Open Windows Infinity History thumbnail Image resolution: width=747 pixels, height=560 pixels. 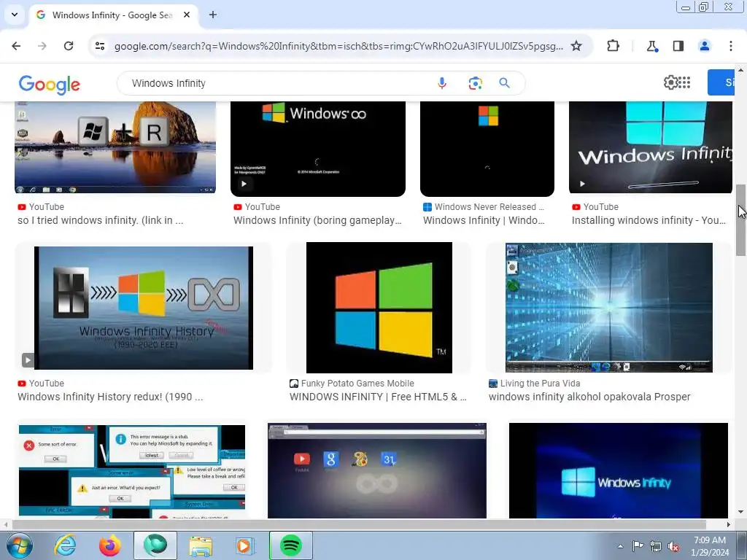144,308
